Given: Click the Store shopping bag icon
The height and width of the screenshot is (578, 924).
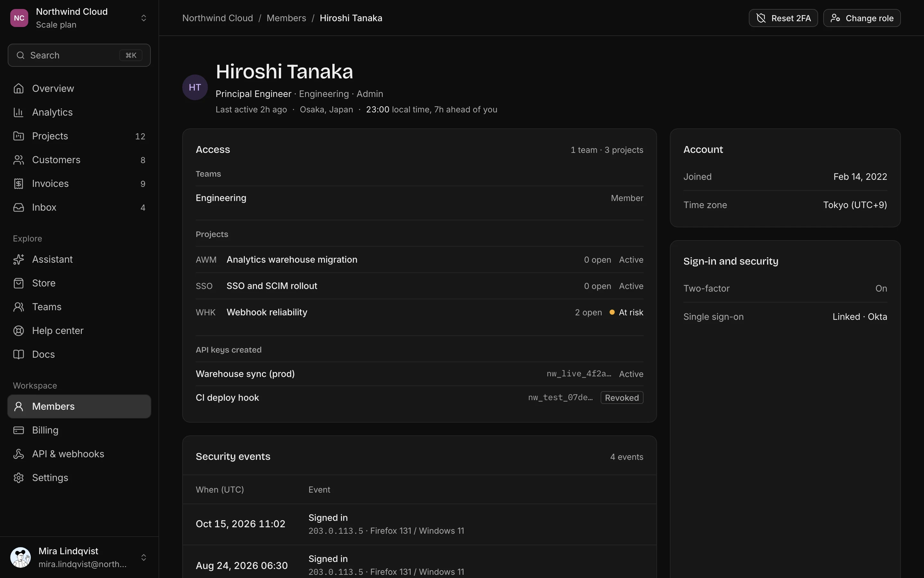Looking at the screenshot, I should click(x=18, y=283).
